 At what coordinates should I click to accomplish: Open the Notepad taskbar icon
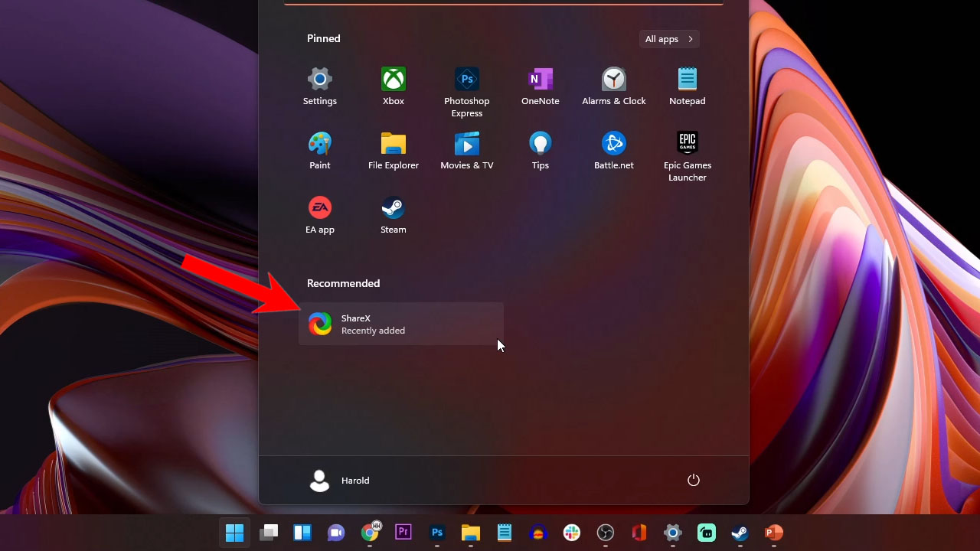pyautogui.click(x=505, y=533)
